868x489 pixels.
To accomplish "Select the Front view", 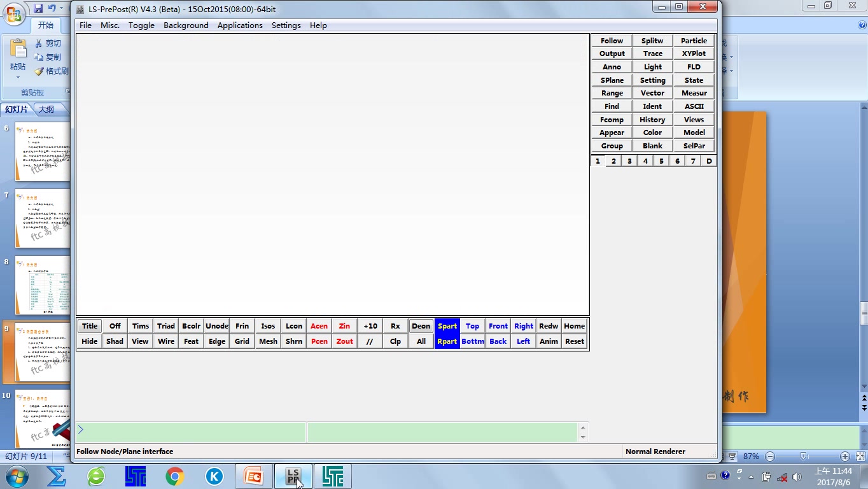I will (x=498, y=326).
